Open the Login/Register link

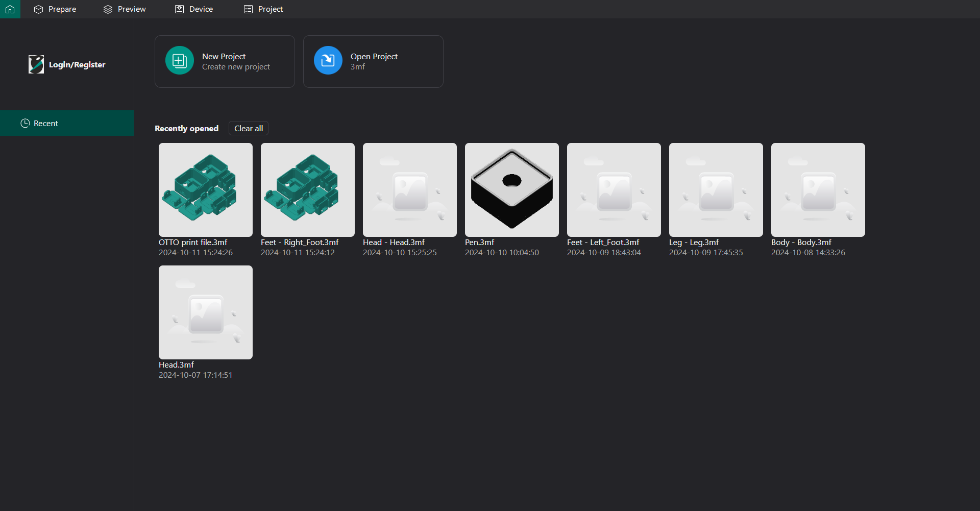click(77, 65)
